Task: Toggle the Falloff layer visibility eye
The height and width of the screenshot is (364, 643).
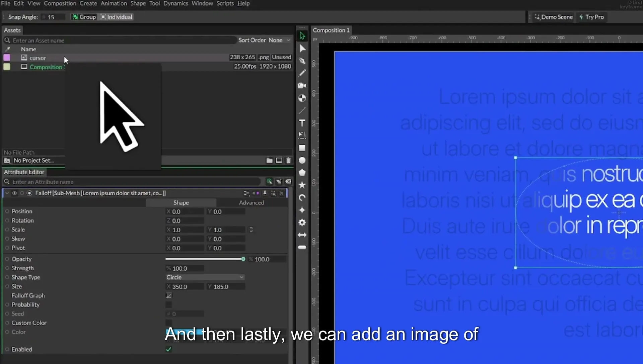Action: click(14, 193)
